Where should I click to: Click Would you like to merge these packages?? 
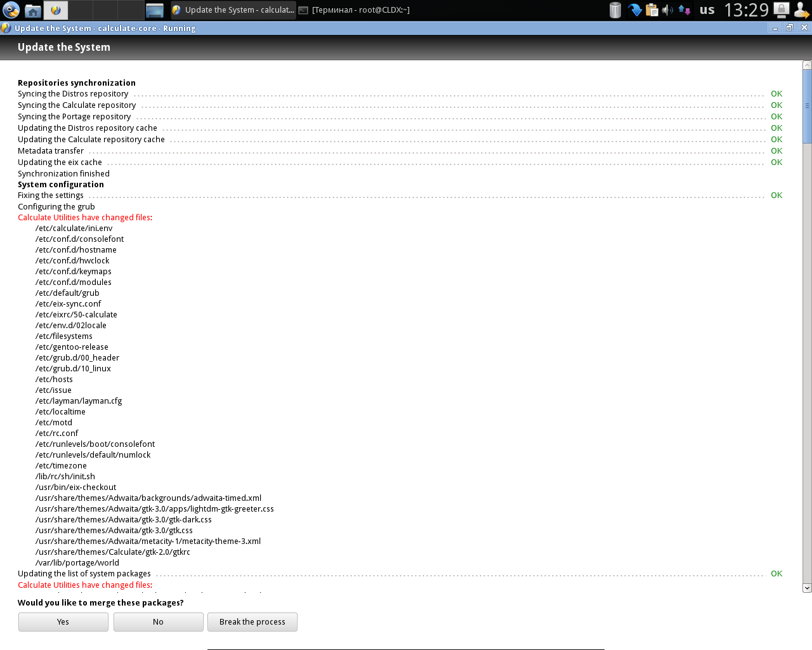click(x=101, y=603)
